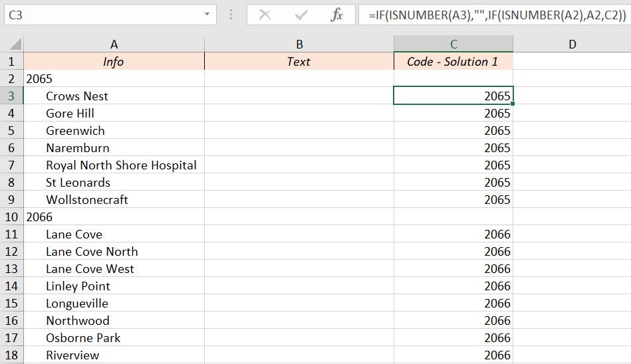Select the Linley Point cell
The image size is (631, 364).
click(114, 286)
